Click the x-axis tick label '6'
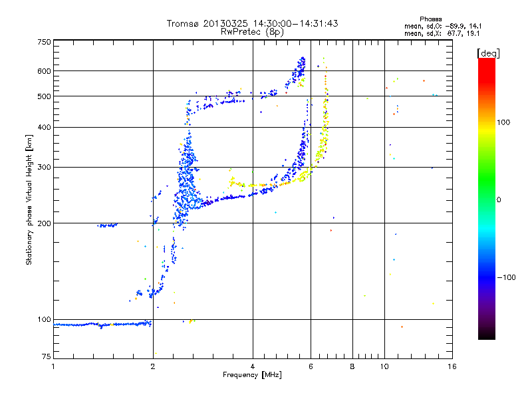 pyautogui.click(x=311, y=366)
